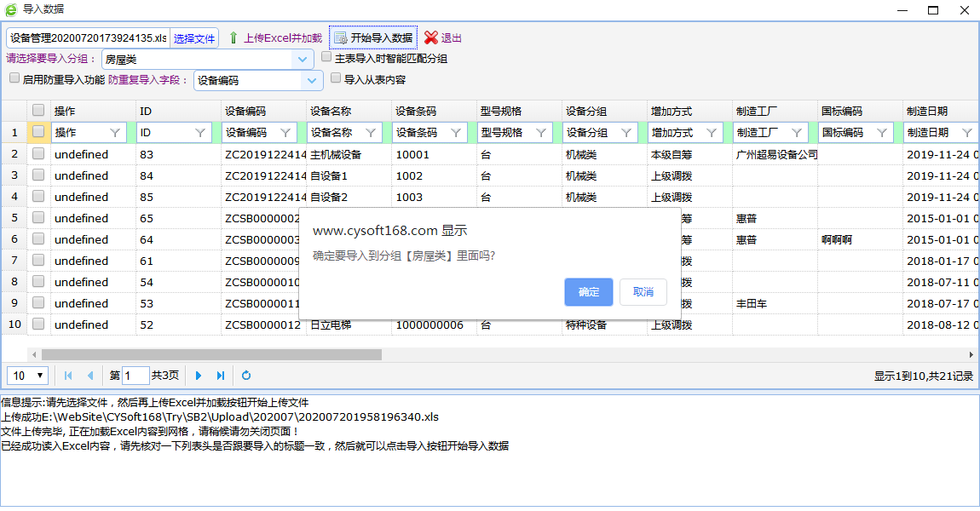Screen dimensions: 980x511
Task: Click the filter funnel in the ID column
Action: (x=200, y=133)
